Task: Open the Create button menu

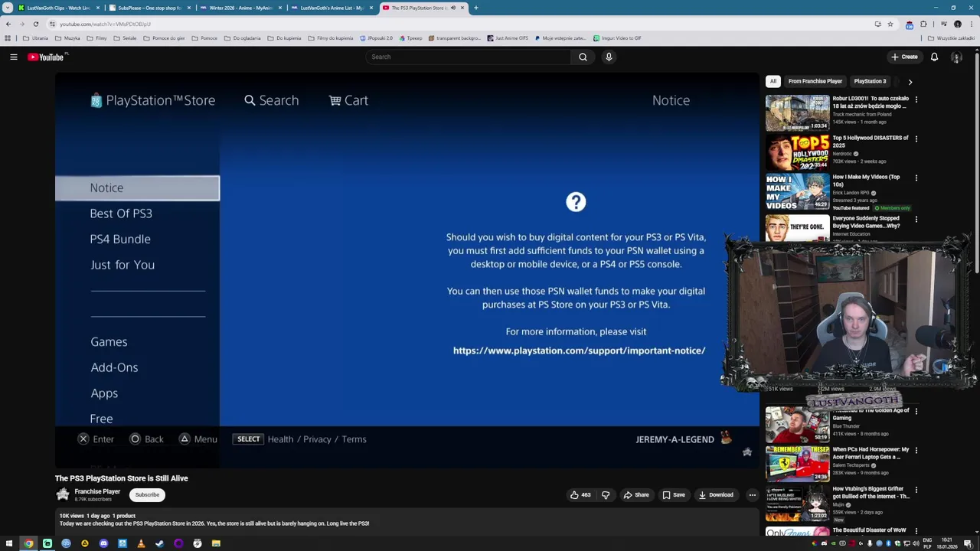Action: point(904,57)
